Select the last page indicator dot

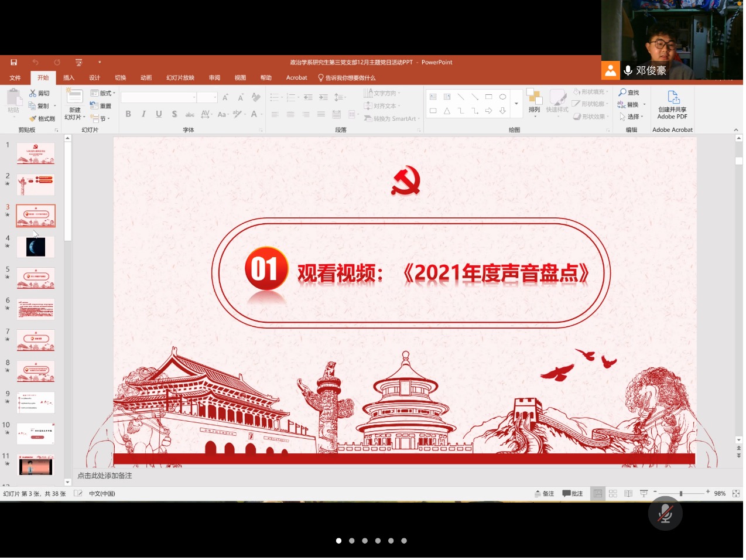[x=404, y=541]
